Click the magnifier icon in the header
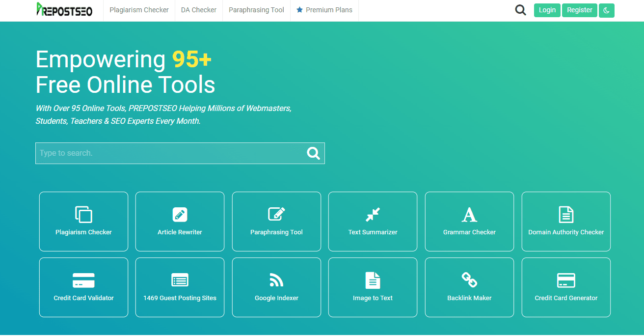Image resolution: width=644 pixels, height=336 pixels. tap(520, 10)
